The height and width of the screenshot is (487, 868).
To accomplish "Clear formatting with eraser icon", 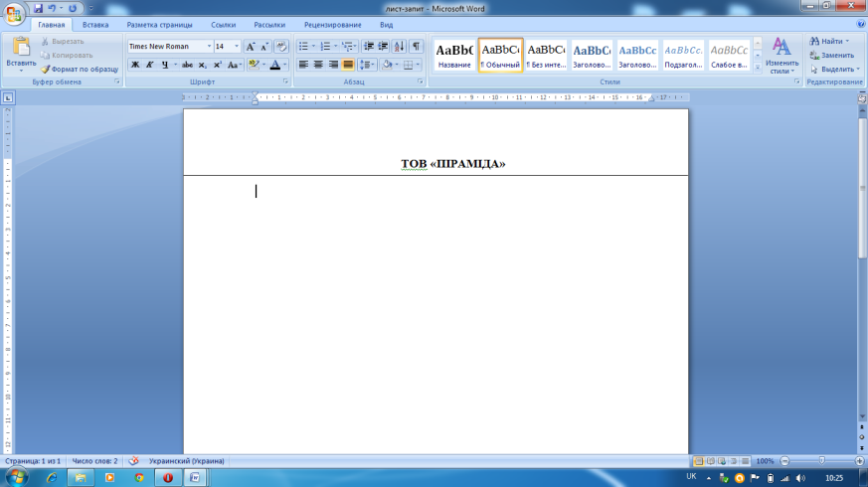I will point(281,47).
